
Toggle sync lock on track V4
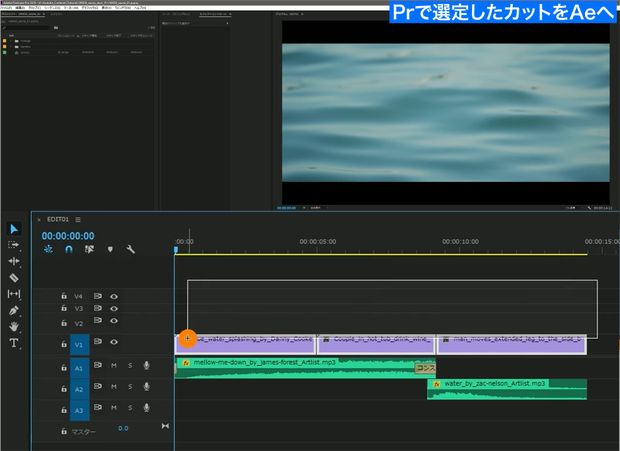coord(98,296)
